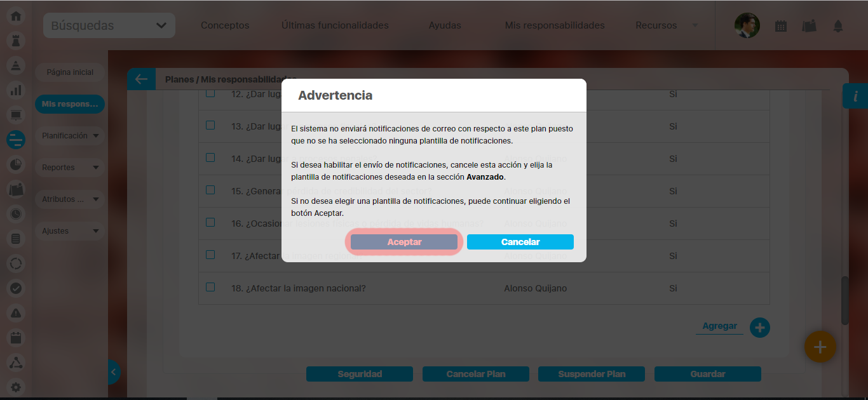Check the box for question 18
868x400 pixels.
(x=210, y=287)
